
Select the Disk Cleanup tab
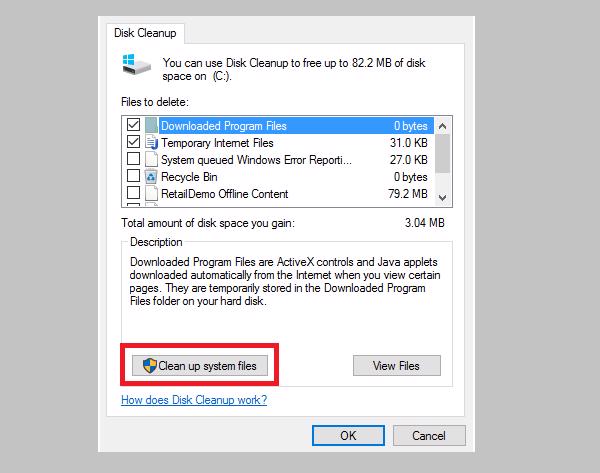coord(140,32)
